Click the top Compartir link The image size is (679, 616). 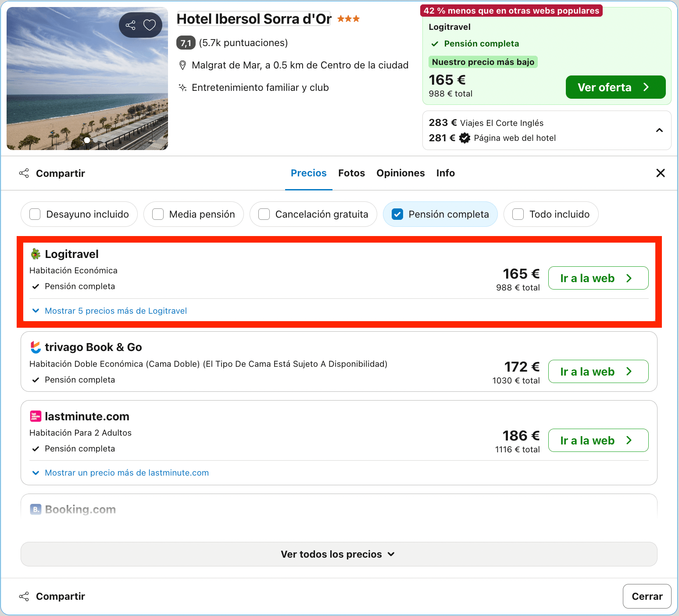point(61,173)
